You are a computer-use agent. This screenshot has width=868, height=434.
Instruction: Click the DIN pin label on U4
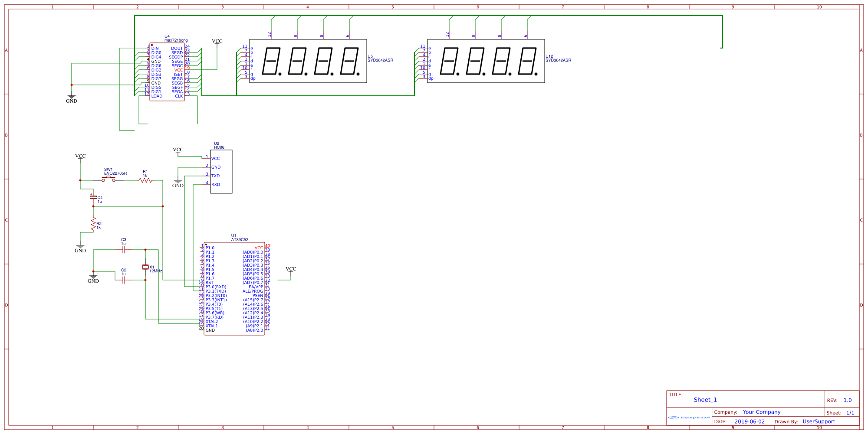[x=155, y=49]
